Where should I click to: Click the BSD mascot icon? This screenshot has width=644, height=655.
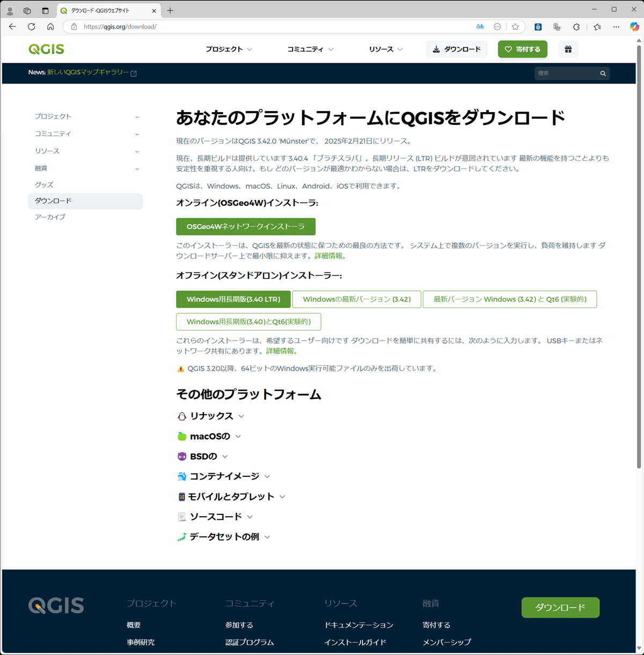182,456
